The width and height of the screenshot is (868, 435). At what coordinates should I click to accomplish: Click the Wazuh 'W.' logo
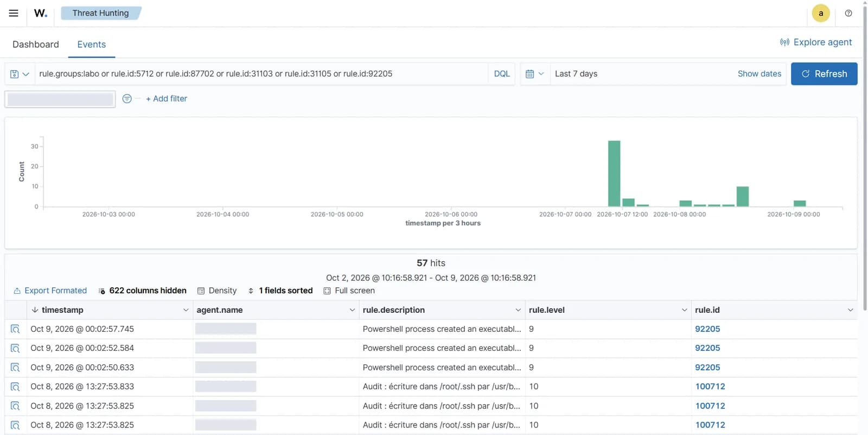(x=41, y=13)
